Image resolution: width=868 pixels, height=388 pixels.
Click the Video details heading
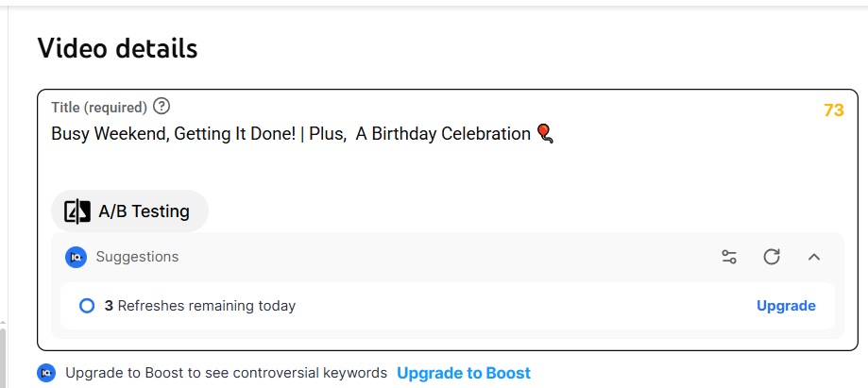point(117,48)
